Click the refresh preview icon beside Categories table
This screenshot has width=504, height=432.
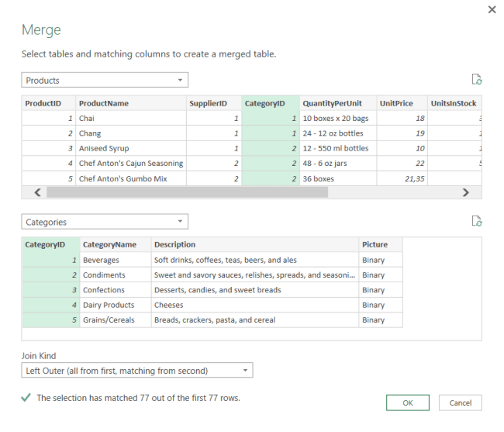pyautogui.click(x=477, y=221)
